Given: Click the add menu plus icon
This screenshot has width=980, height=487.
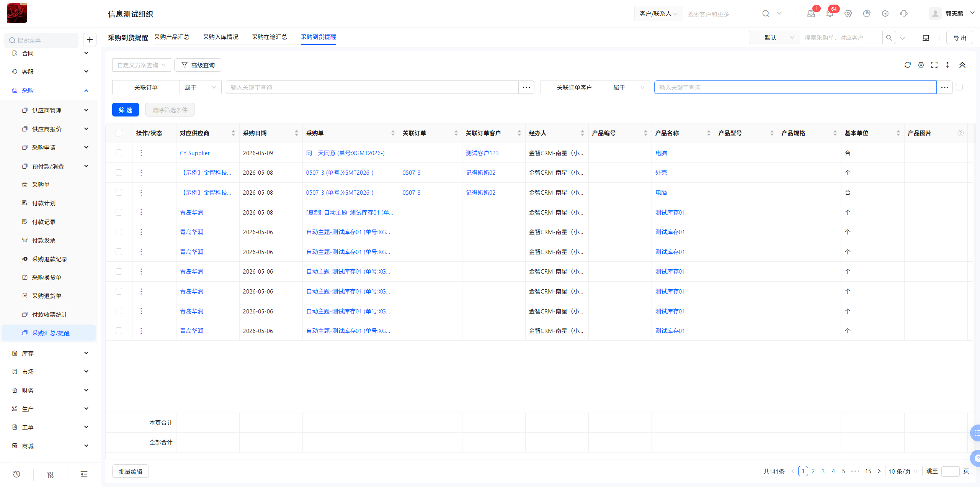Looking at the screenshot, I should coord(90,39).
